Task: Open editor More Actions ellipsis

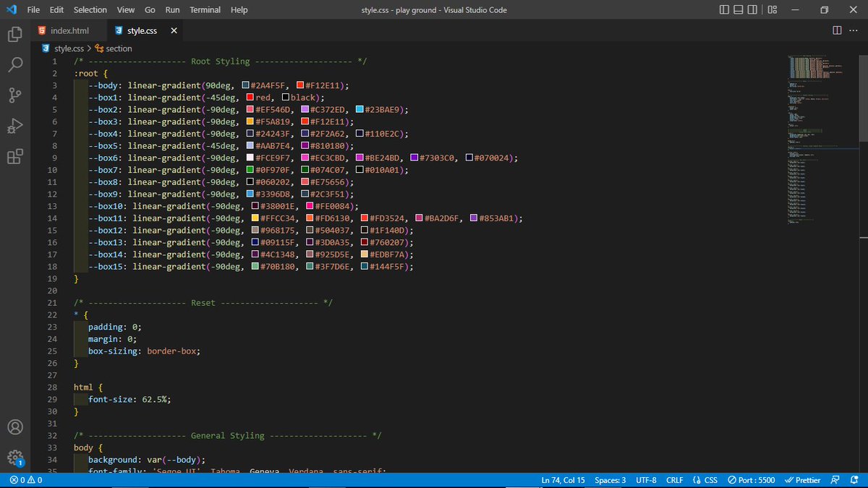Action: click(x=854, y=30)
